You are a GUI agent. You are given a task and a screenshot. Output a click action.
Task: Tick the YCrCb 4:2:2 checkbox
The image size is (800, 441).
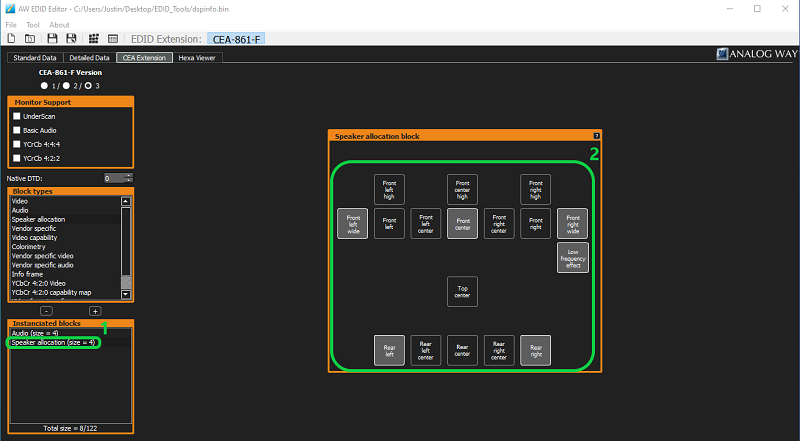point(17,158)
